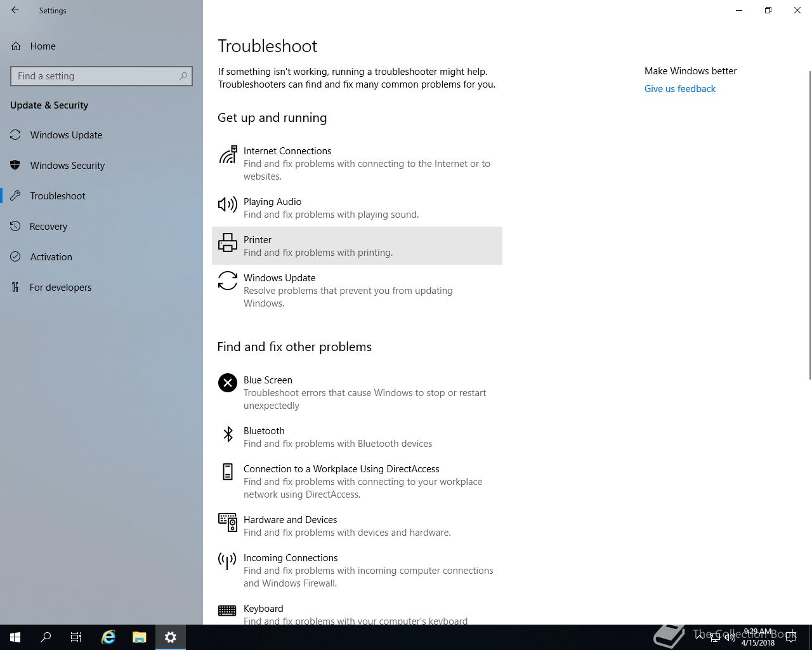Image resolution: width=812 pixels, height=650 pixels.
Task: Select Connection to a Workplace Using DirectAccess
Action: coord(357,481)
